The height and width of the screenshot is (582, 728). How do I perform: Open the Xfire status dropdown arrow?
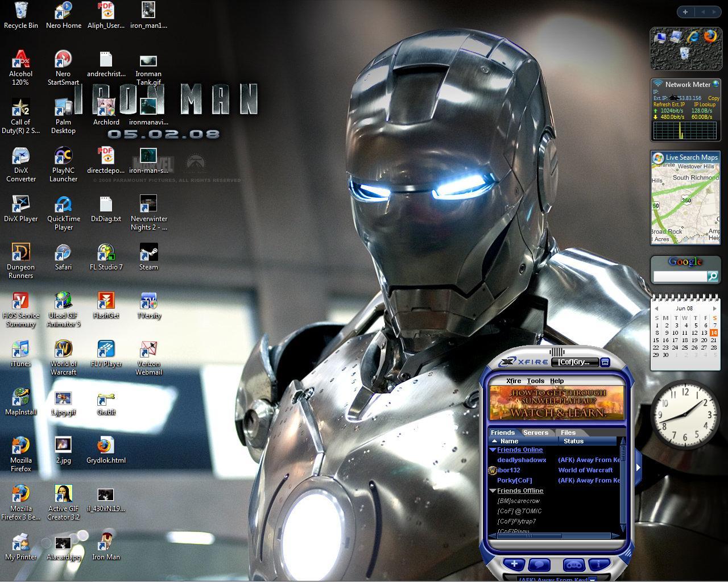tap(593, 579)
